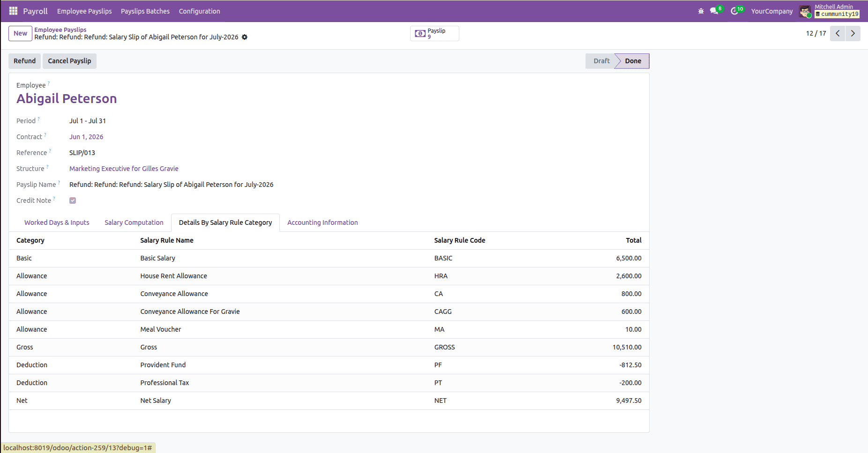
Task: Click the 6,500.00 basic total
Action: (x=629, y=258)
